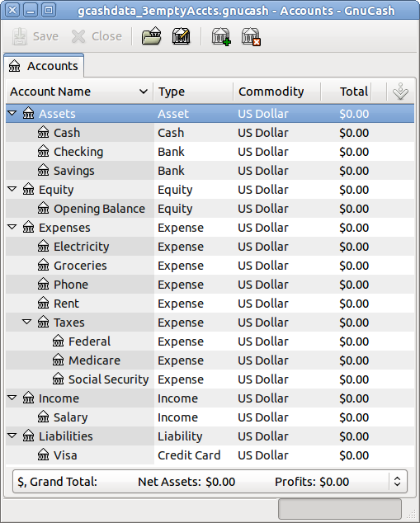
Task: Select the Social Security account name
Action: 108,379
